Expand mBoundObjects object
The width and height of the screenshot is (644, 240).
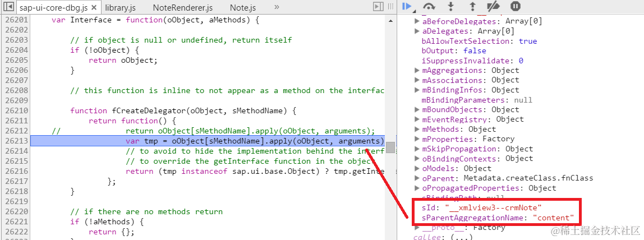click(x=417, y=110)
